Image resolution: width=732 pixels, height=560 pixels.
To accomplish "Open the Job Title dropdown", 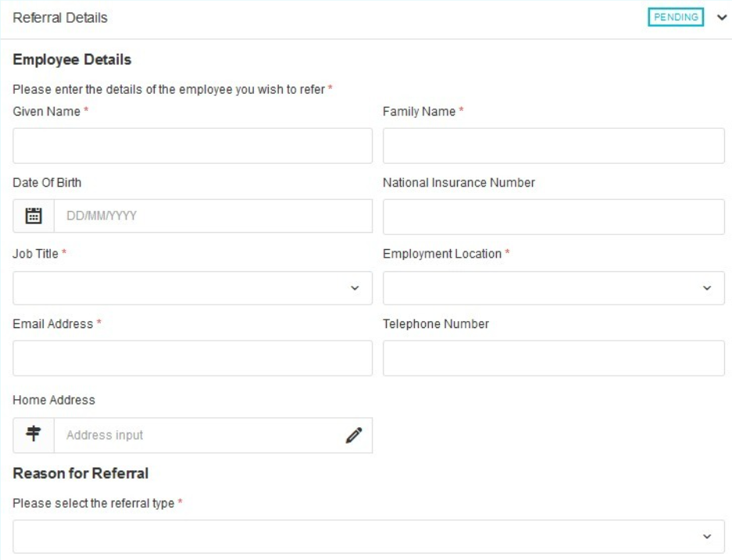I will [192, 288].
